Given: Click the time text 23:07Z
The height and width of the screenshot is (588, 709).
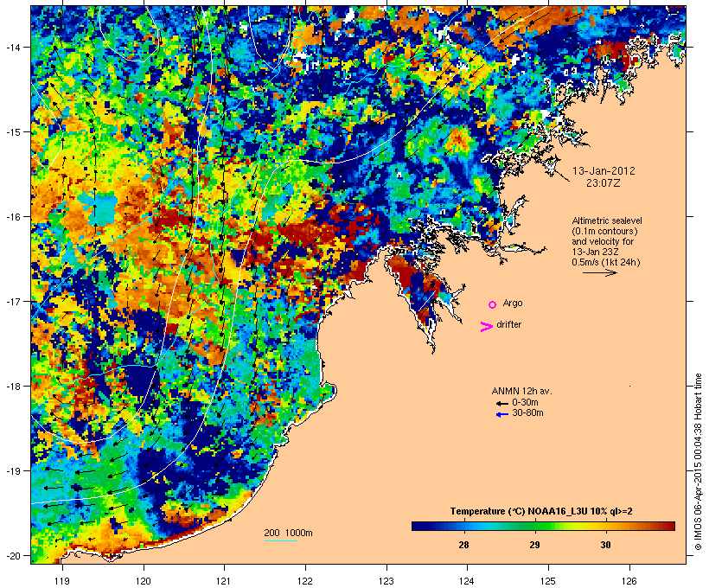Looking at the screenshot, I should point(604,183).
